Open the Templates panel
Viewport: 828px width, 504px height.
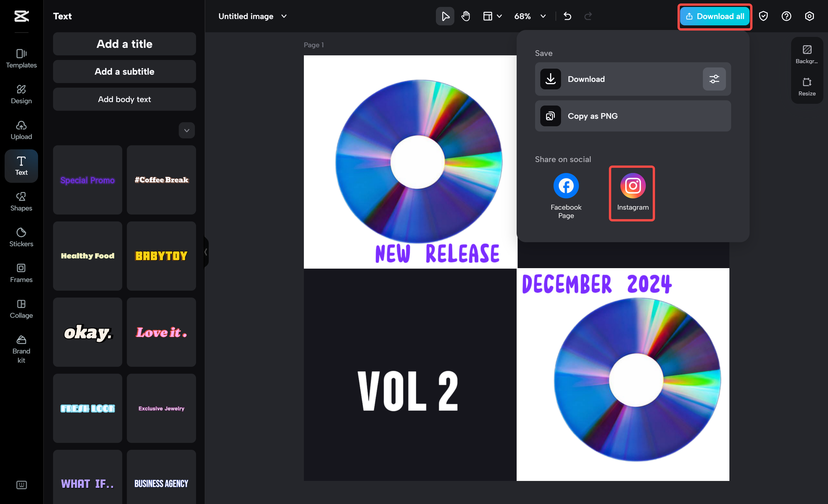click(21, 59)
